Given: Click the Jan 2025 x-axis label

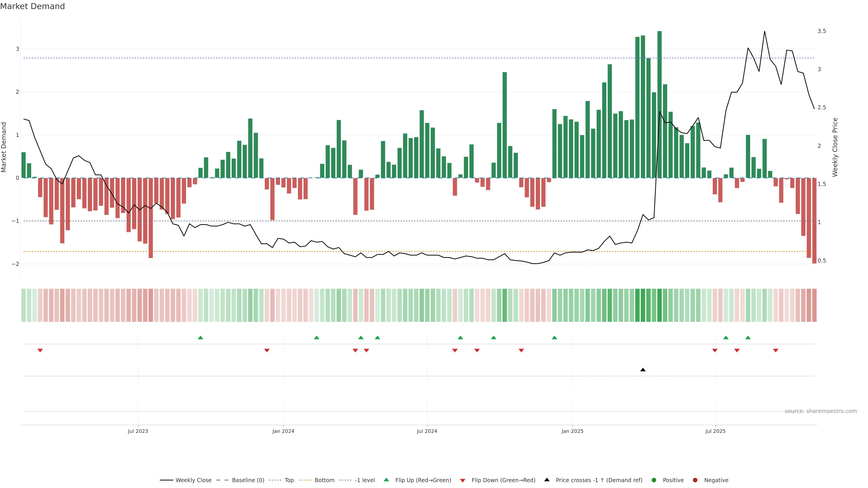Looking at the screenshot, I should click(572, 431).
